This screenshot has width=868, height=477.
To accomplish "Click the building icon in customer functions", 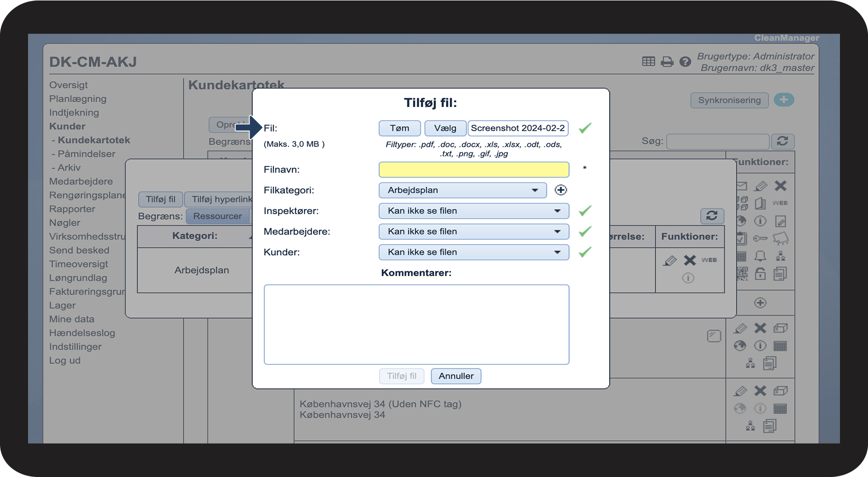I will (760, 203).
